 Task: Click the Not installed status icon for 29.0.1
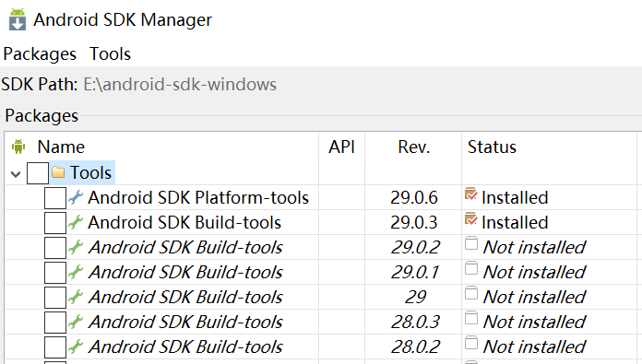coord(471,268)
